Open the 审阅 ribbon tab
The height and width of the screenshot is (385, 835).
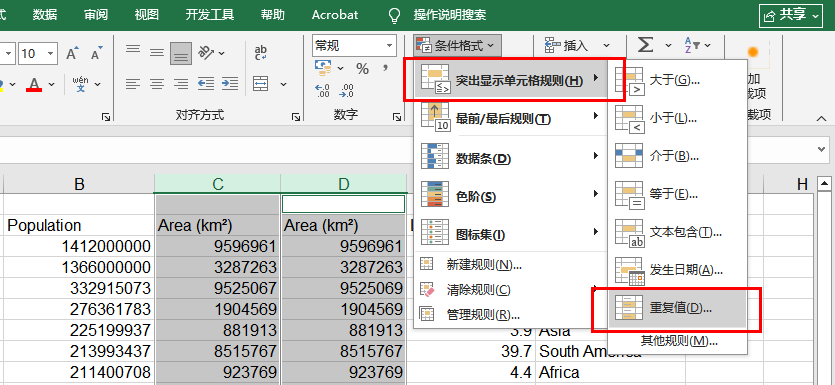pyautogui.click(x=96, y=15)
